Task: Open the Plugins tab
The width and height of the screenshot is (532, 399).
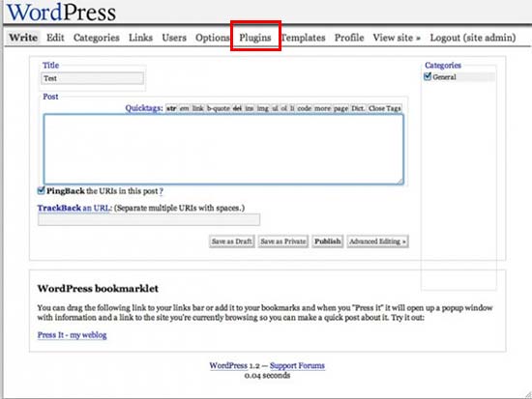Action: 255,38
